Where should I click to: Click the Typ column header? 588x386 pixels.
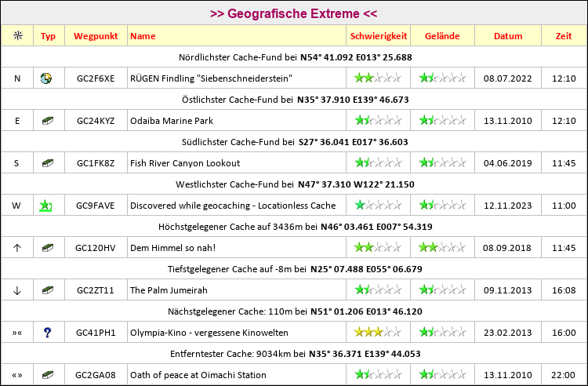click(x=48, y=36)
